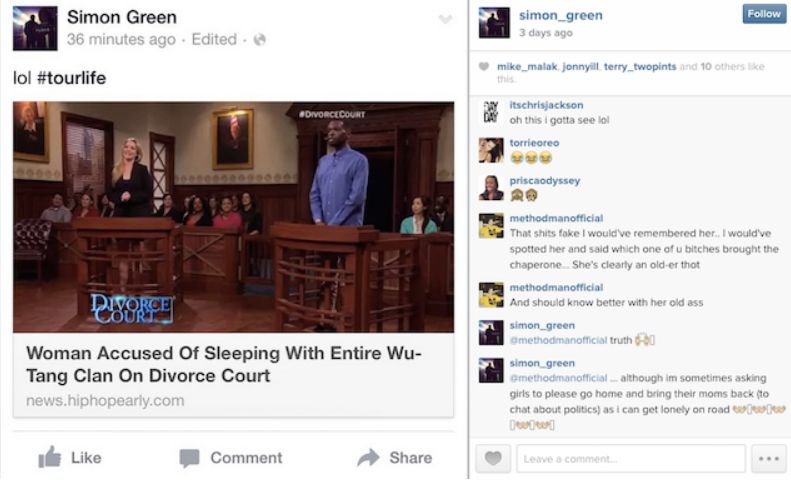
Task: Open itschrisjackson profile link
Action: tap(546, 105)
